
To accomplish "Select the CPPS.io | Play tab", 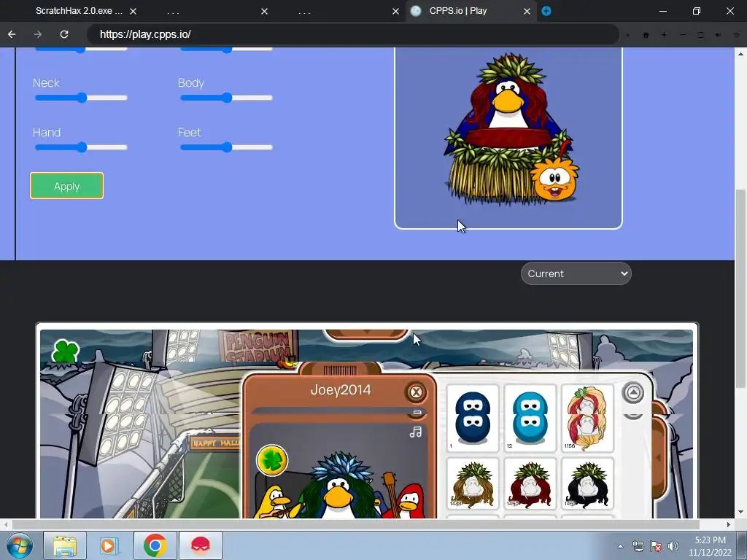I will [458, 11].
